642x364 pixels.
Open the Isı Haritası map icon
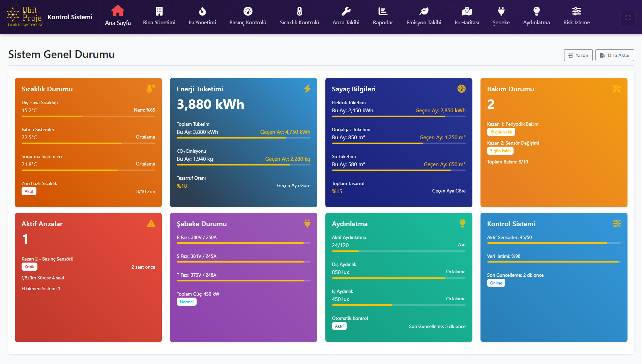pos(467,11)
